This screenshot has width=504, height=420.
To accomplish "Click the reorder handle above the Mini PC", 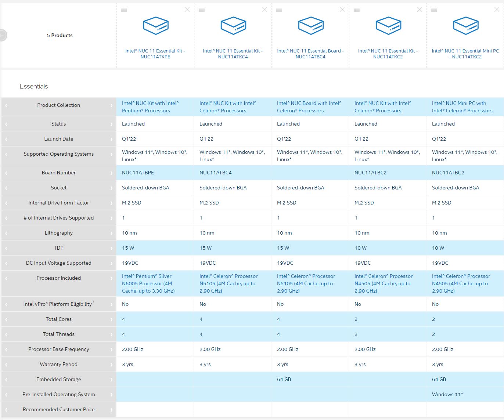I will (434, 10).
